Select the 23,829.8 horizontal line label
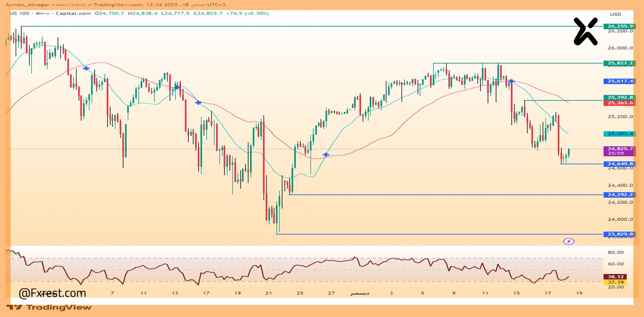 [x=620, y=234]
